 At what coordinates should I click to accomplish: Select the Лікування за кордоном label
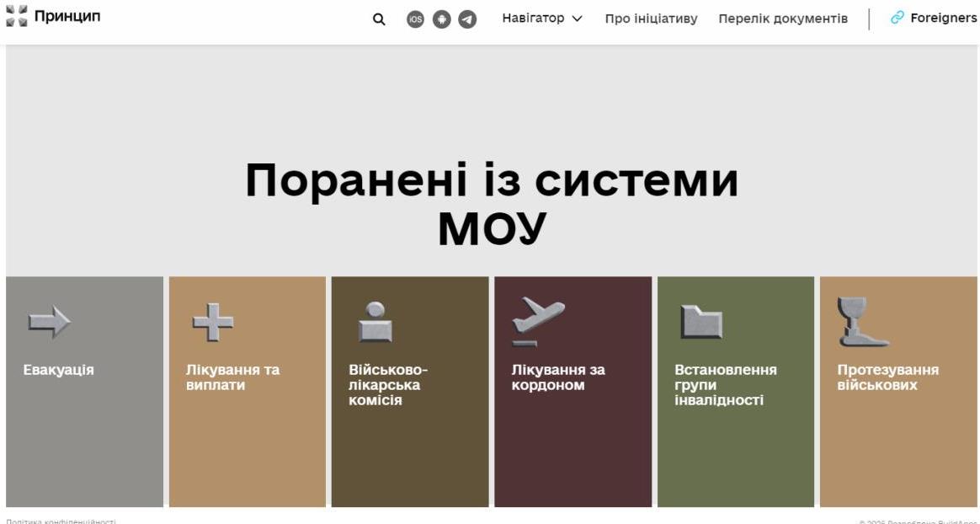558,377
